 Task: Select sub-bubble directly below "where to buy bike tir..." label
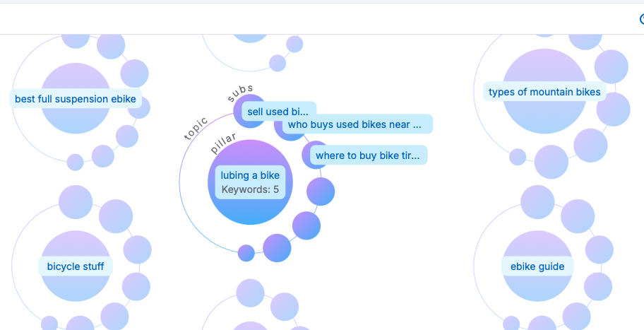pos(321,191)
